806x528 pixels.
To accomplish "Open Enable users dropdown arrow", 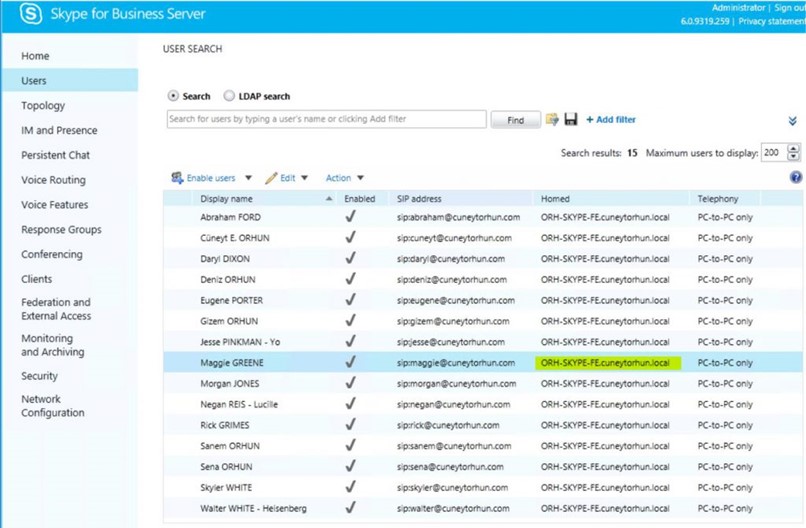I will pyautogui.click(x=248, y=178).
